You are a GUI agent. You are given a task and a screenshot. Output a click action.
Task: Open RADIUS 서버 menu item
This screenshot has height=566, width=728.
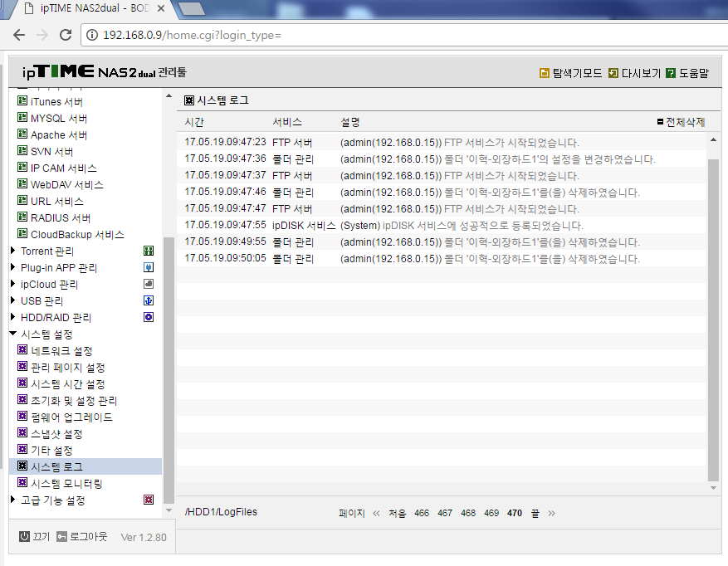pyautogui.click(x=61, y=218)
